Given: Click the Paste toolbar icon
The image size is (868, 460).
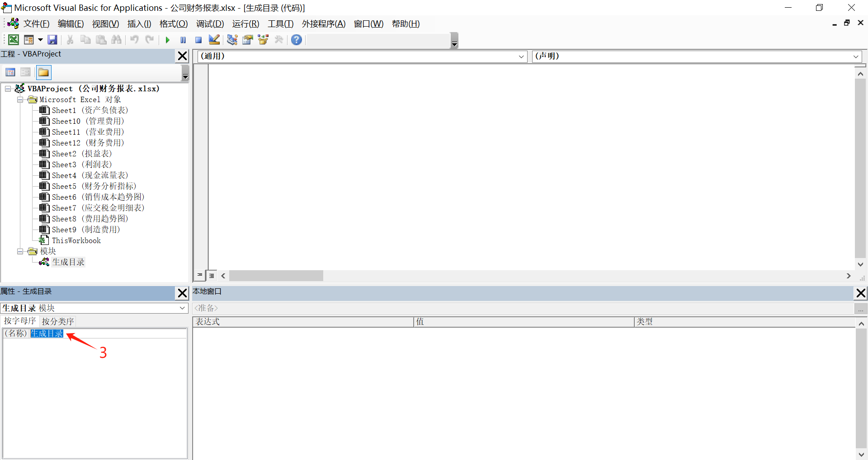Looking at the screenshot, I should (x=101, y=40).
